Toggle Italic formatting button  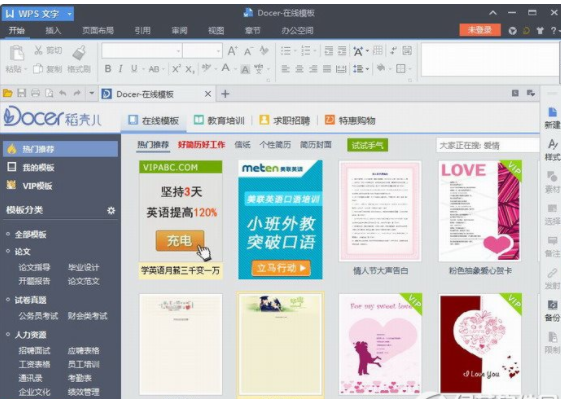tap(121, 69)
